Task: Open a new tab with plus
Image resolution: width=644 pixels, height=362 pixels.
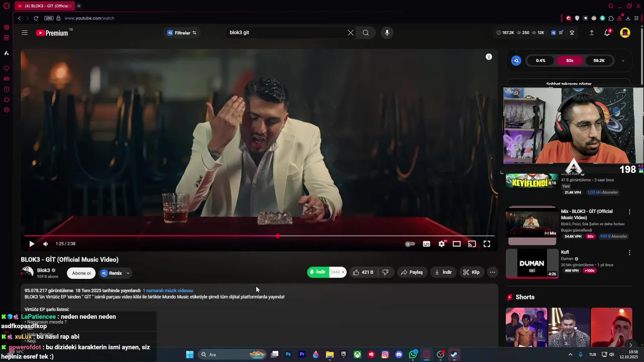Action: tap(78, 6)
